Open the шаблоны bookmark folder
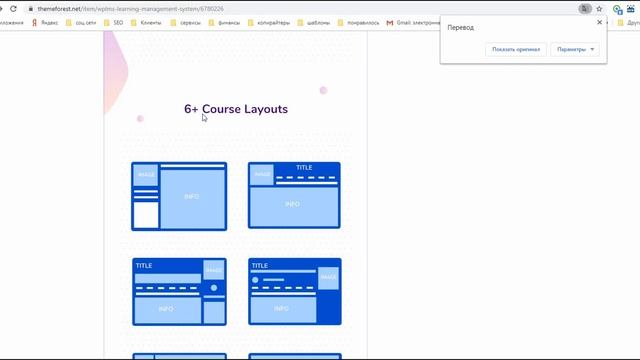 point(313,23)
